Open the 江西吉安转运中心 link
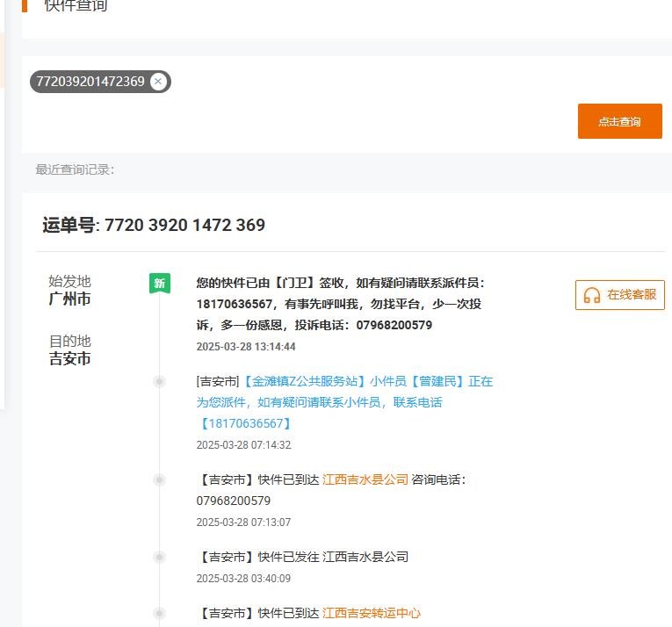The image size is (672, 627). coord(372,613)
